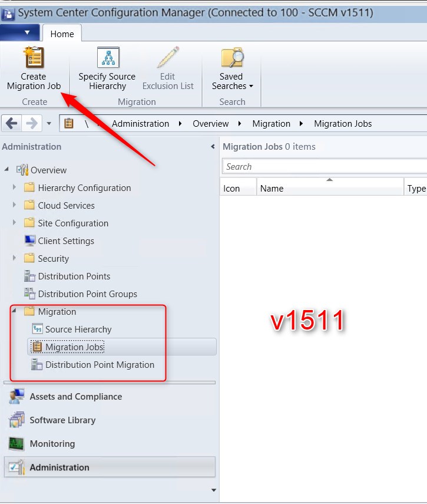
Task: Open the Monitoring workspace
Action: click(x=110, y=443)
